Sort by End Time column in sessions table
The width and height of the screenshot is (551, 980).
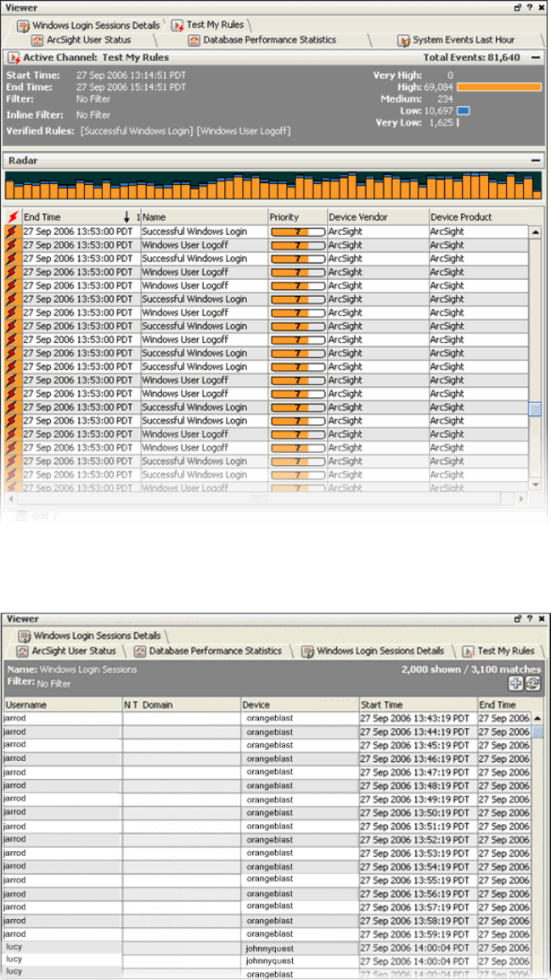click(x=504, y=705)
